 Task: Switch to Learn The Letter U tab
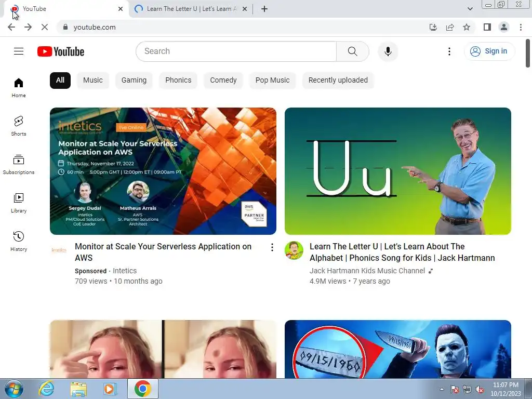tap(191, 9)
